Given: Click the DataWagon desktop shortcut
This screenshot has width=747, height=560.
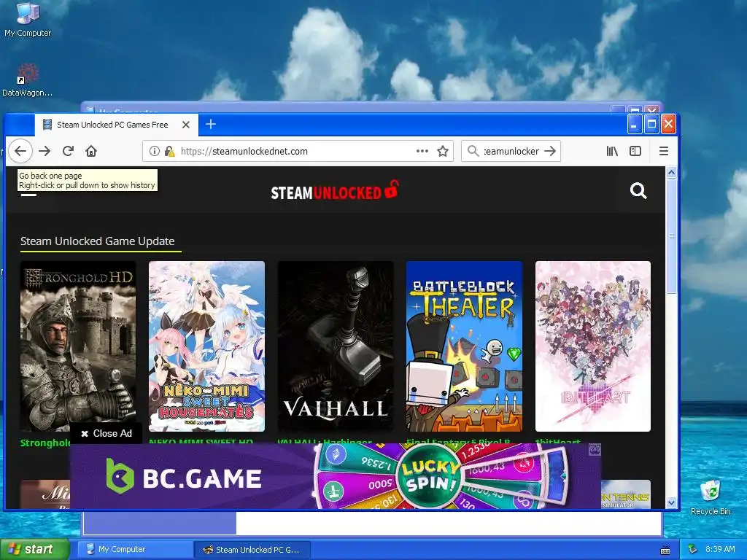Looking at the screenshot, I should pyautogui.click(x=28, y=80).
